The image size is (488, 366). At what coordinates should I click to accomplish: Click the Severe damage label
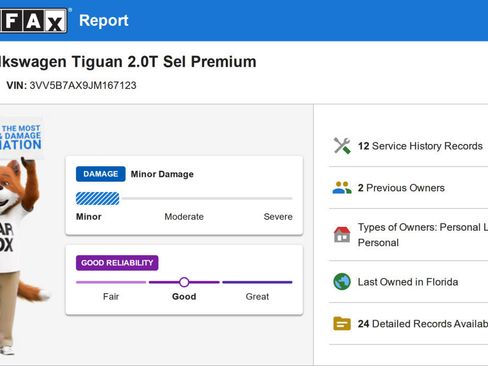(278, 217)
